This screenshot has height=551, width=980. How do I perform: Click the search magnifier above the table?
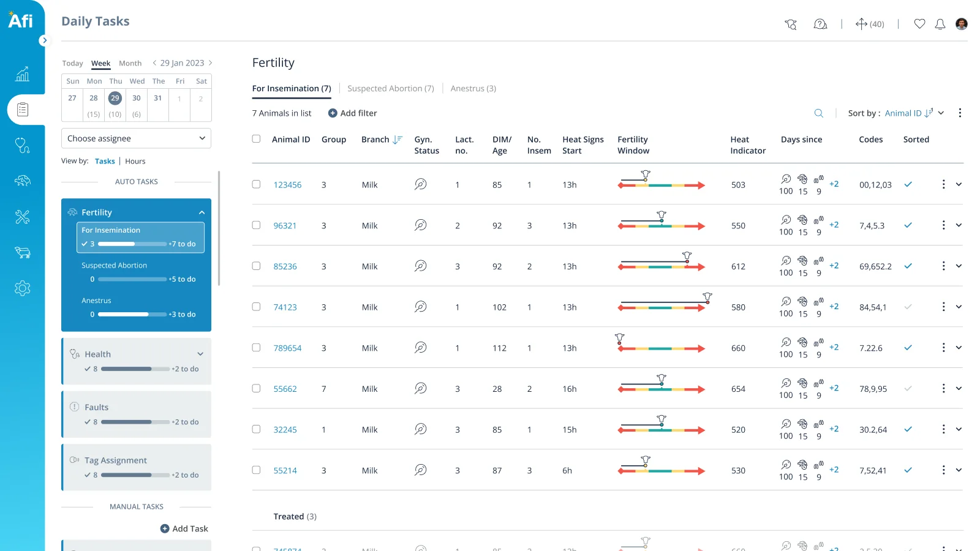[818, 113]
